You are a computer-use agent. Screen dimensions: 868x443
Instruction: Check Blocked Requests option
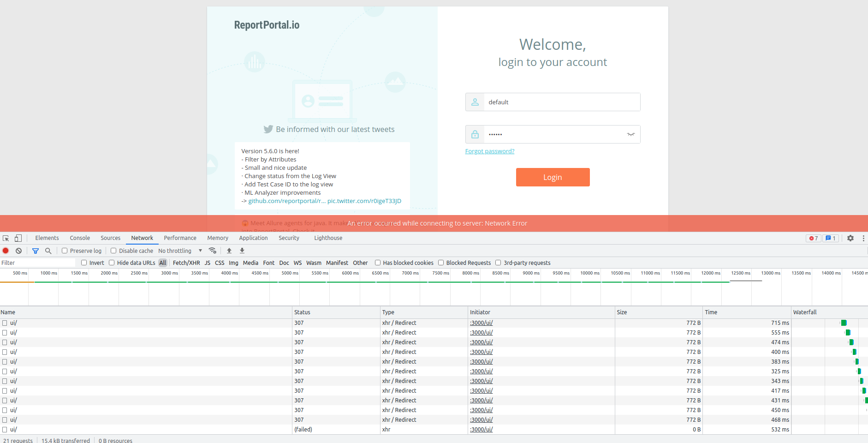point(441,263)
